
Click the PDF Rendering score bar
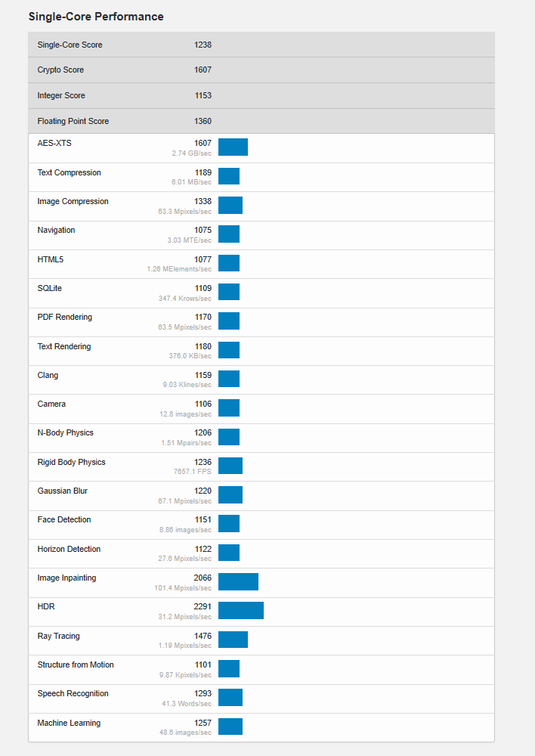pyautogui.click(x=229, y=321)
